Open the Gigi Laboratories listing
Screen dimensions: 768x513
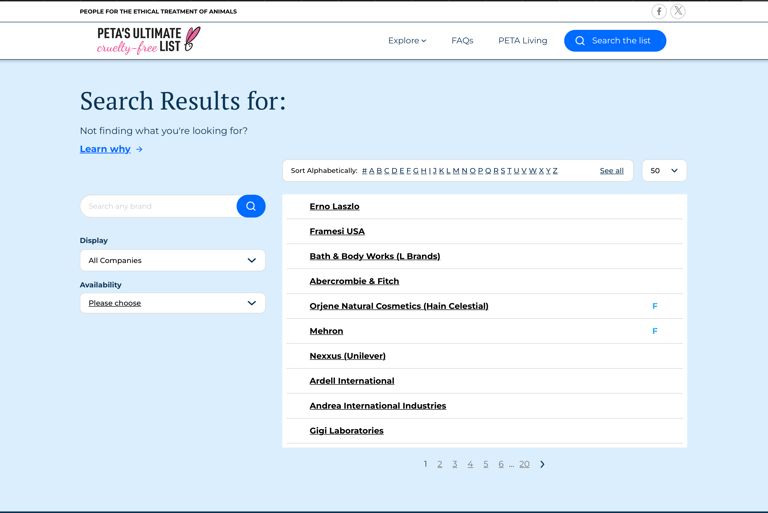click(346, 431)
